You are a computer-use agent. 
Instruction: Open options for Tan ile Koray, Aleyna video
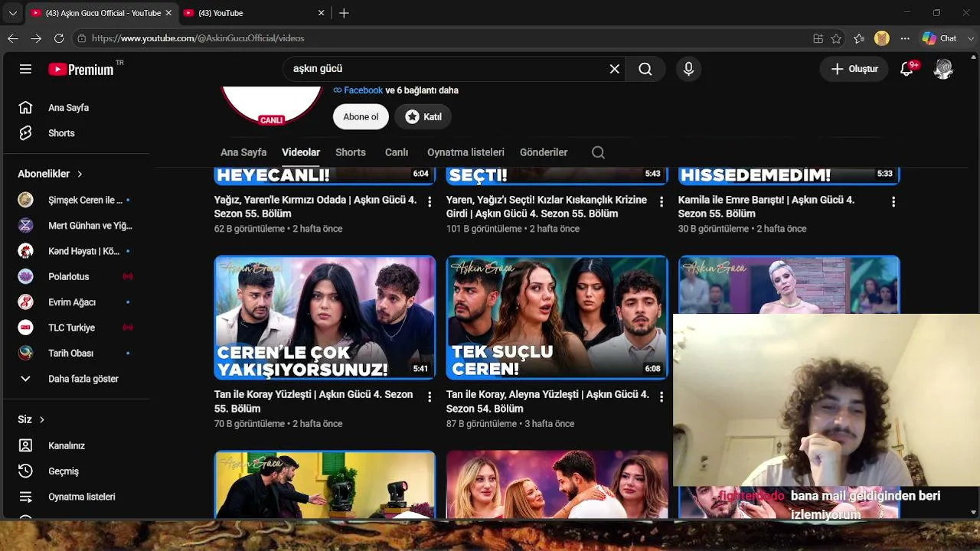tap(661, 396)
